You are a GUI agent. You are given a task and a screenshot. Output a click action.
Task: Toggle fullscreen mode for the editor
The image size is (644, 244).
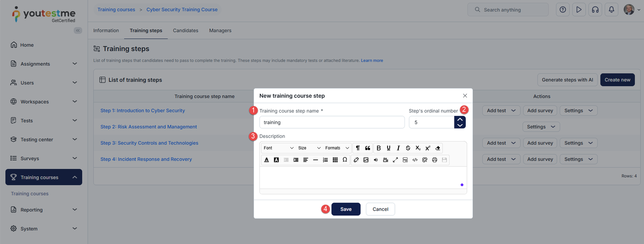pos(395,160)
